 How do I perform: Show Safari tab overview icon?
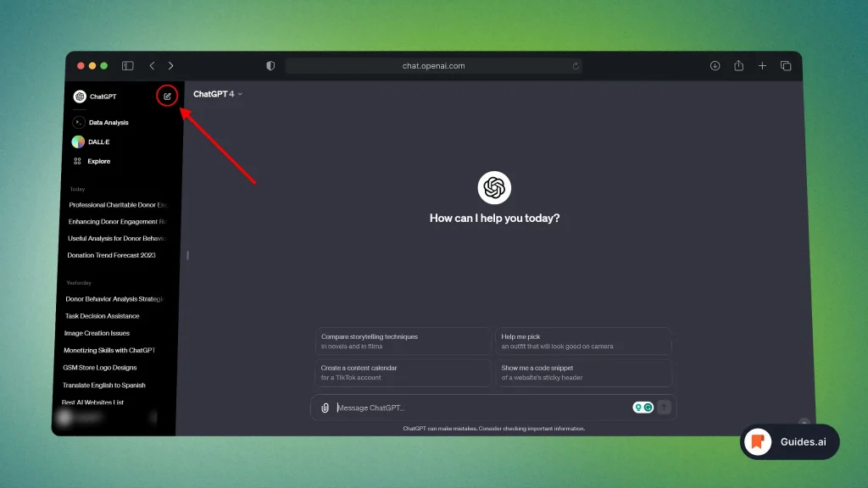(x=786, y=66)
